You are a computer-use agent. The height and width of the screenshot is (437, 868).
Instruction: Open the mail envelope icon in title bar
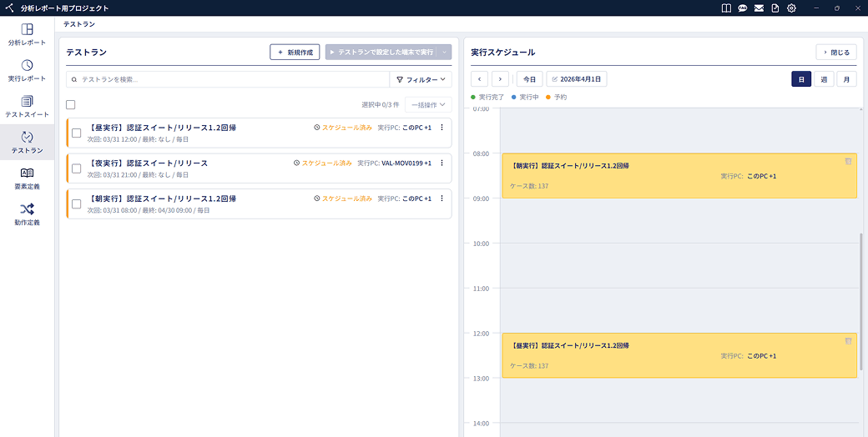[759, 8]
